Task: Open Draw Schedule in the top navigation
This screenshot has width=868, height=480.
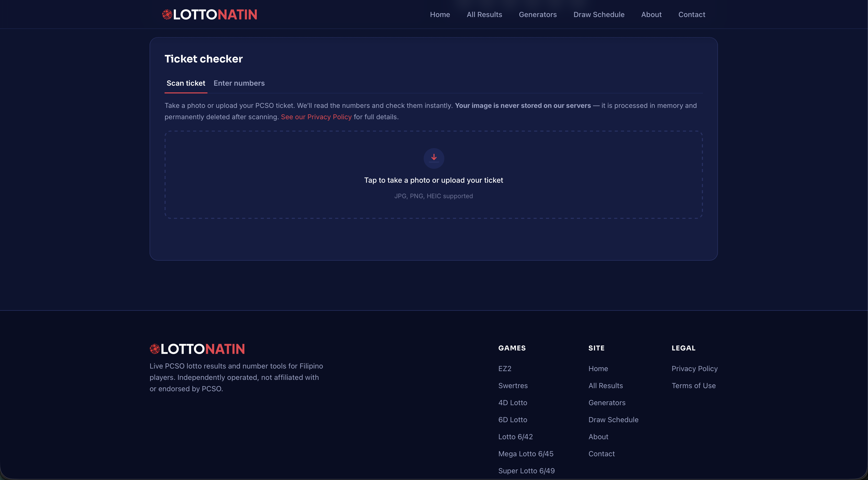Action: tap(599, 14)
